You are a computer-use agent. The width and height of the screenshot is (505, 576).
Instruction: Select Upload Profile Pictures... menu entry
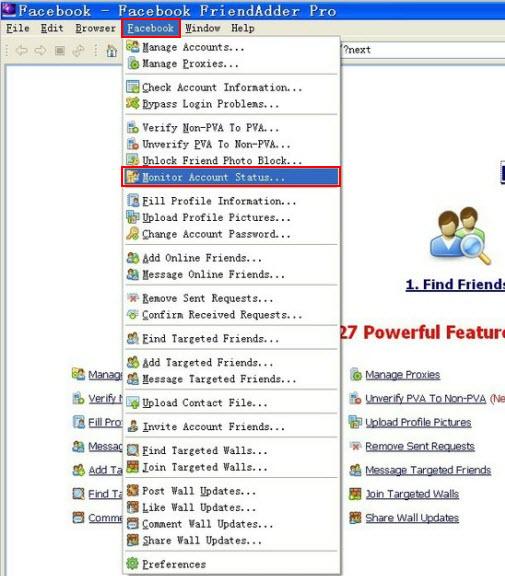(x=231, y=217)
